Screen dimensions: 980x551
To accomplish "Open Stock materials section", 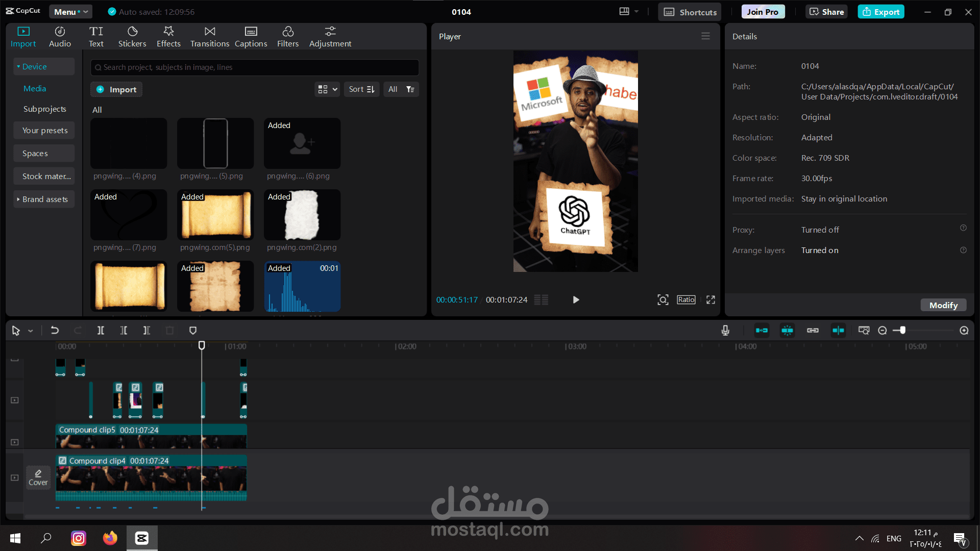I will coord(44,176).
